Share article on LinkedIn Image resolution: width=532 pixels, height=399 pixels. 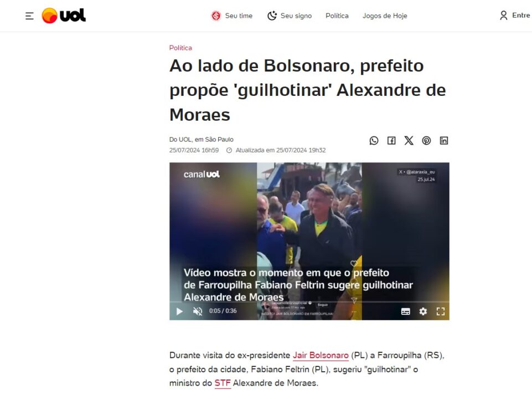click(x=444, y=141)
